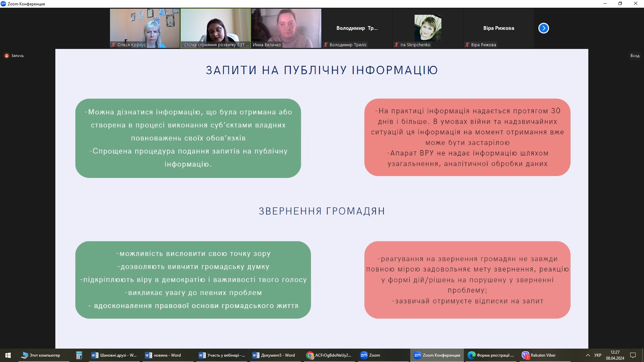This screenshot has width=644, height=362.
Task: Open Этот компьютер from the taskbar
Action: click(x=41, y=355)
